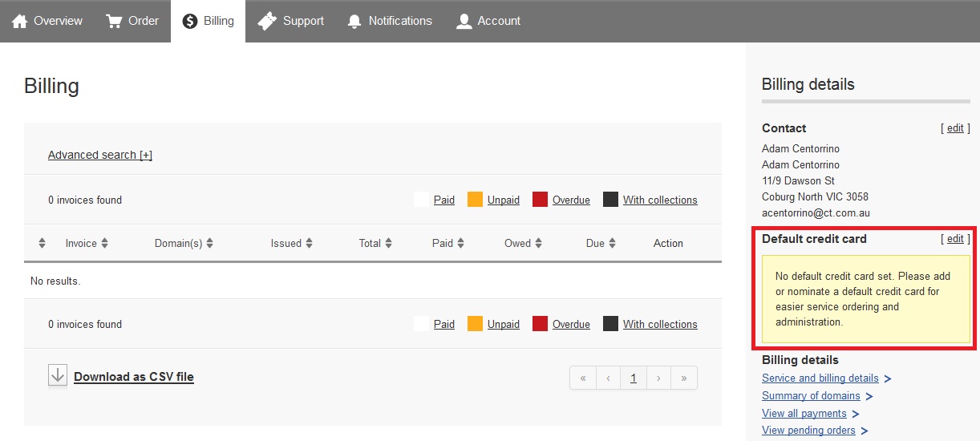Click bottom red Overdue color swatch

[x=540, y=324]
